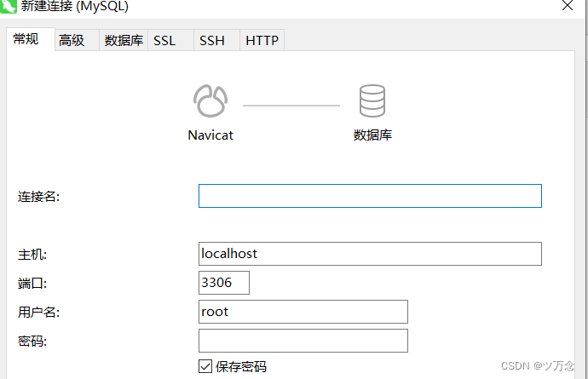Click the 用户名: label
The image size is (588, 379).
(38, 312)
